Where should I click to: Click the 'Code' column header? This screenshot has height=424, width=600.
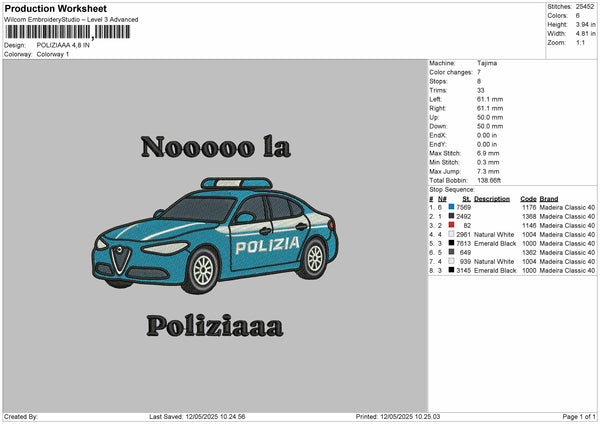[x=528, y=199]
